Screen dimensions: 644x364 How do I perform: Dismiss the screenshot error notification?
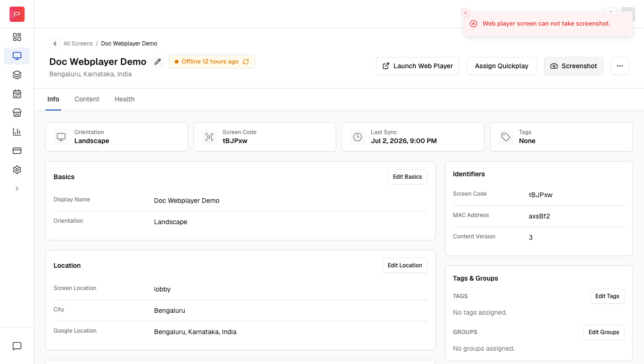(x=465, y=13)
